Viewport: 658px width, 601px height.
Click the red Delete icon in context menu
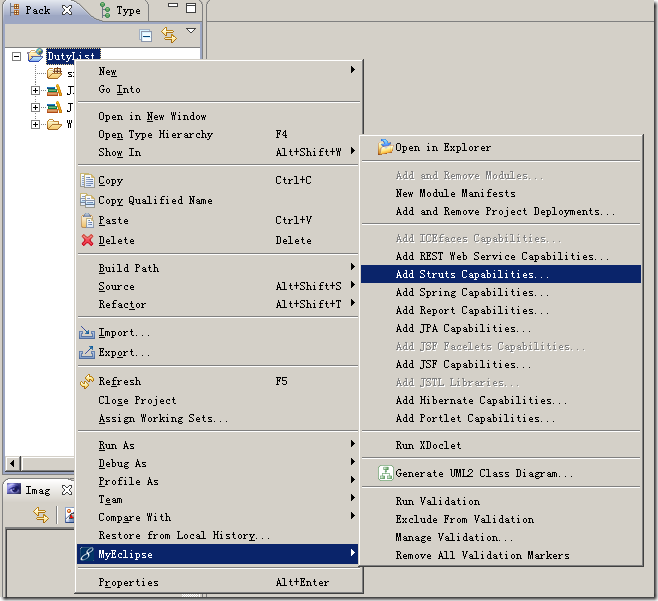click(87, 241)
